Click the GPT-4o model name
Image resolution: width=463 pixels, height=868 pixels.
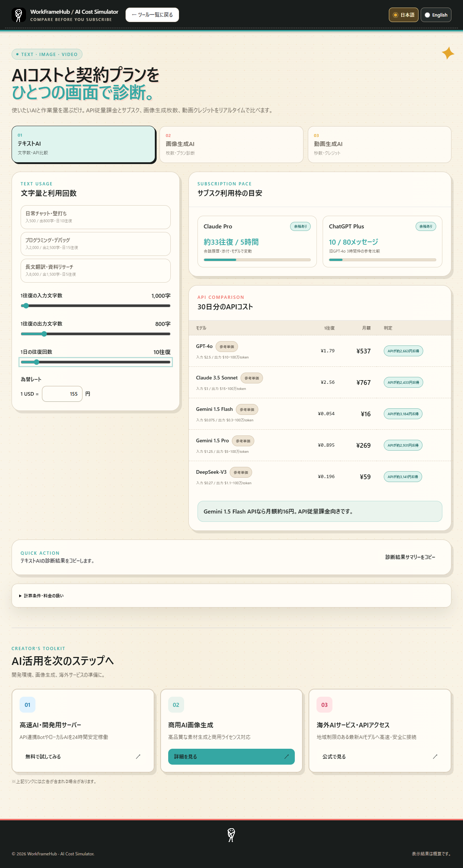204,346
